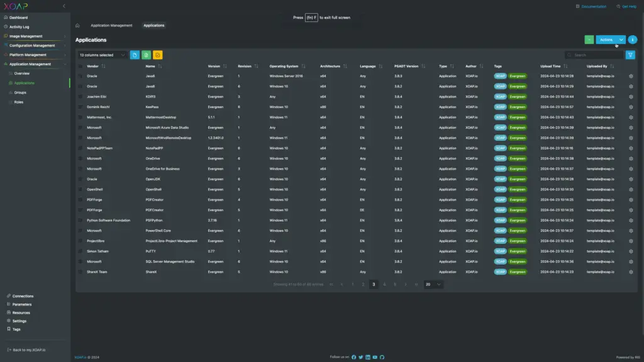Open XOAP LinkedIn page icon
The height and width of the screenshot is (362, 644).
pos(367,357)
